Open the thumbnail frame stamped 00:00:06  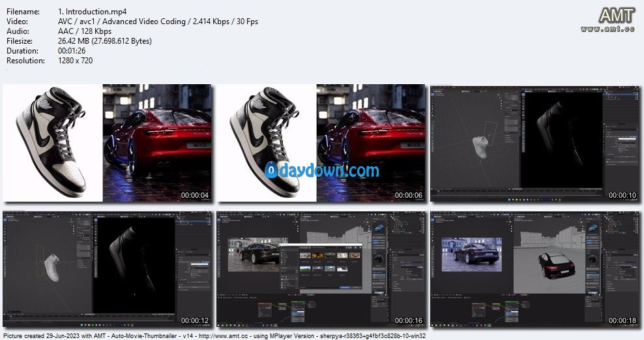click(321, 143)
